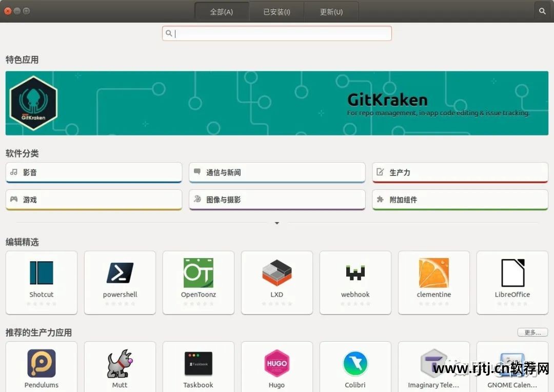Viewport: 554px width, 392px height.
Task: Open the 通信与新闻 category
Action: pyautogui.click(x=277, y=172)
